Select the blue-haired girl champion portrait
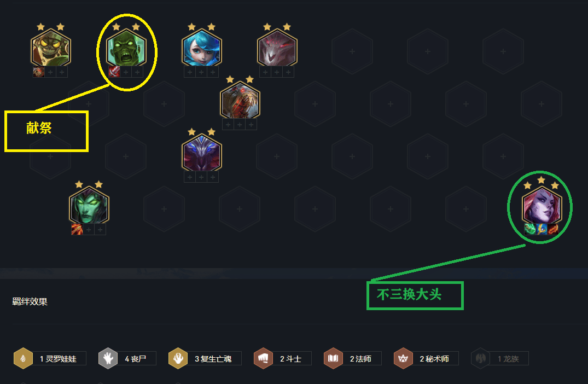588x384 pixels. 202,48
